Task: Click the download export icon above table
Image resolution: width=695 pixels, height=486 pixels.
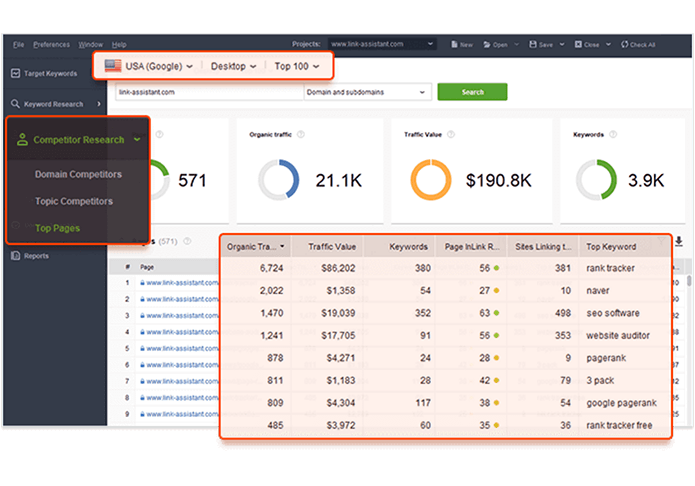Action: [x=679, y=241]
